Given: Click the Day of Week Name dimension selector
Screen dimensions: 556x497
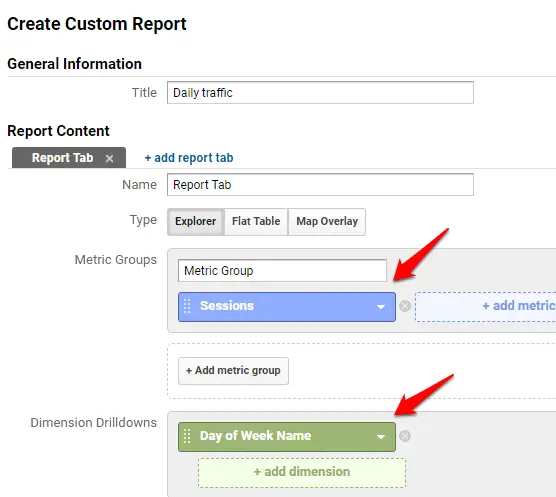Looking at the screenshot, I should [x=287, y=437].
